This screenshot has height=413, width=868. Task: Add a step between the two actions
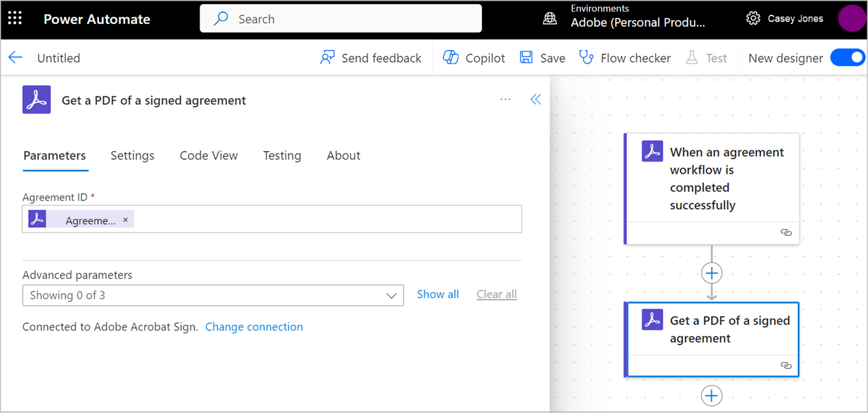coord(712,273)
